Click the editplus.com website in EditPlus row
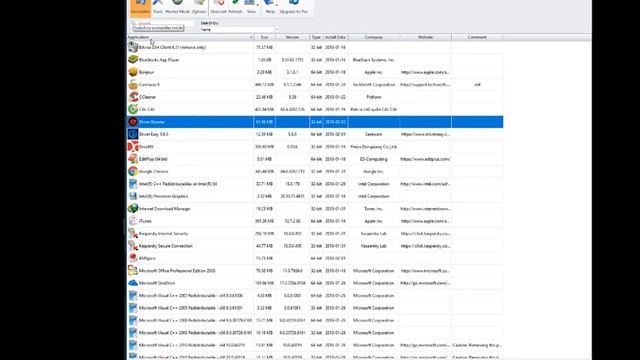Image resolution: width=640 pixels, height=360 pixels. tap(425, 159)
